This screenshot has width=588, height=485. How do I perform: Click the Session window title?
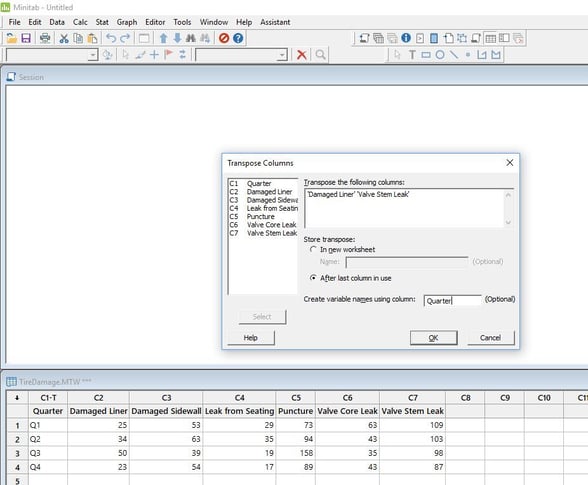[x=31, y=77]
